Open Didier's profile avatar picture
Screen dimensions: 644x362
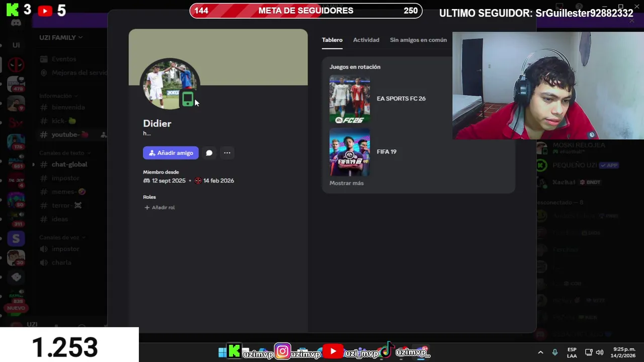[x=169, y=84]
